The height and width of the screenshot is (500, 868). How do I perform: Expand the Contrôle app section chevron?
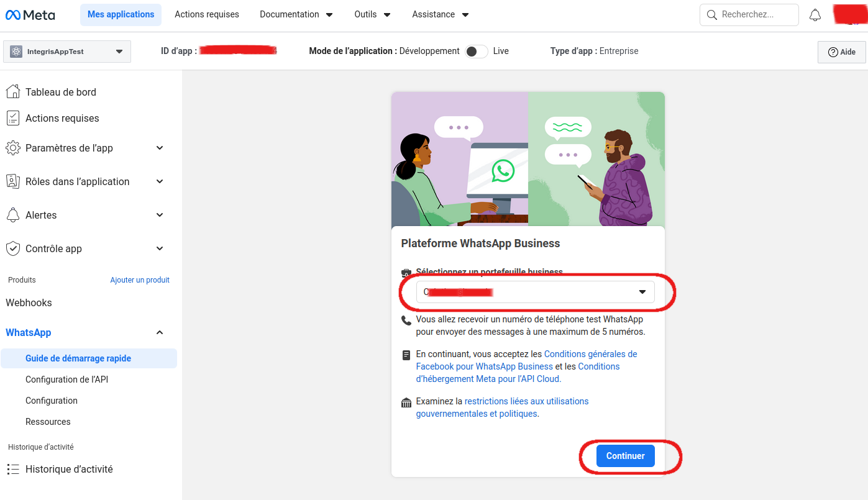coord(160,248)
